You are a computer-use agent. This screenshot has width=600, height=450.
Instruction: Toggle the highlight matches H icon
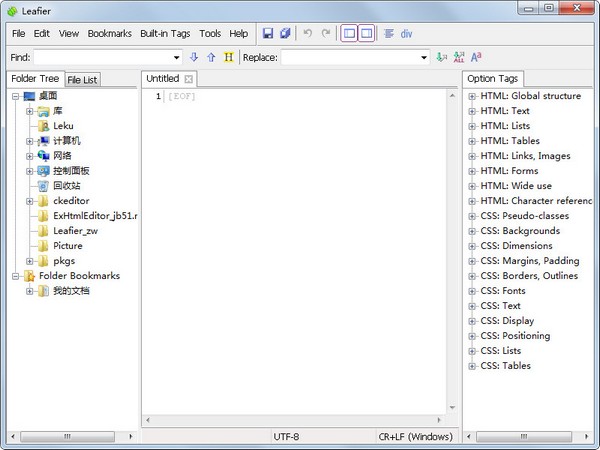click(228, 57)
